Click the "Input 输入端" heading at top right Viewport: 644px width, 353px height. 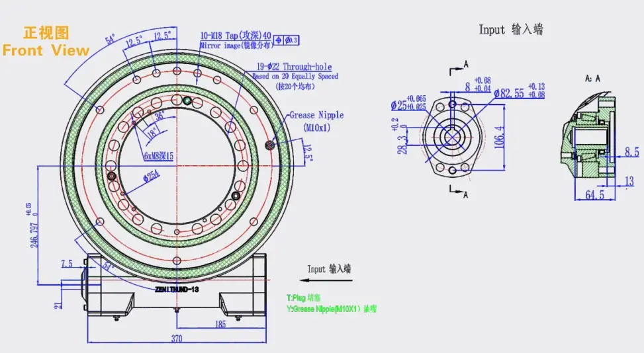point(511,30)
